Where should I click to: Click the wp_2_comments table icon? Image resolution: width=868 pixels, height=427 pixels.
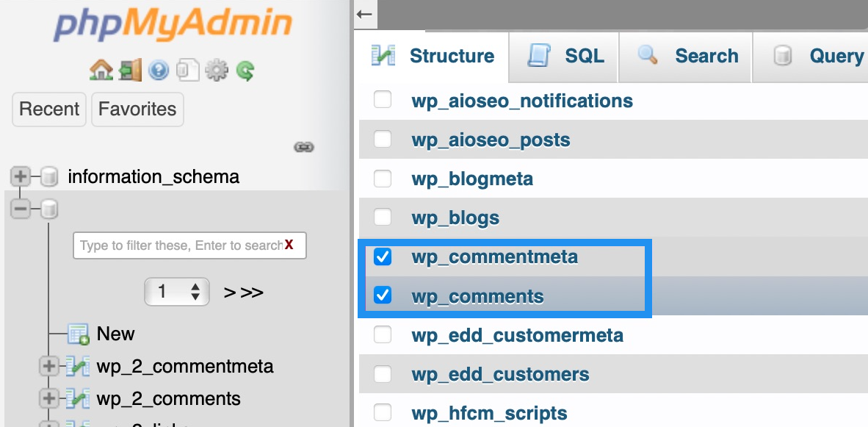(78, 398)
